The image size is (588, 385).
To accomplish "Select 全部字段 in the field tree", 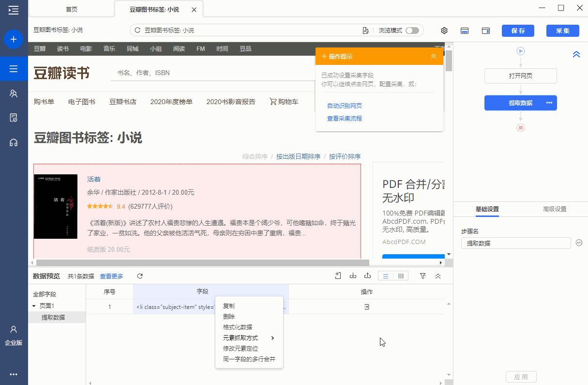I will pos(45,294).
